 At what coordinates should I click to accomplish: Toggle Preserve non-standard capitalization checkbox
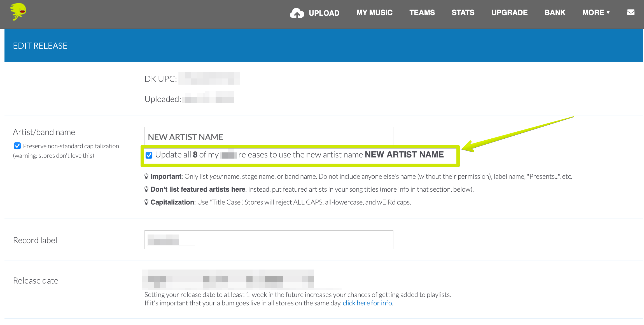click(x=17, y=146)
